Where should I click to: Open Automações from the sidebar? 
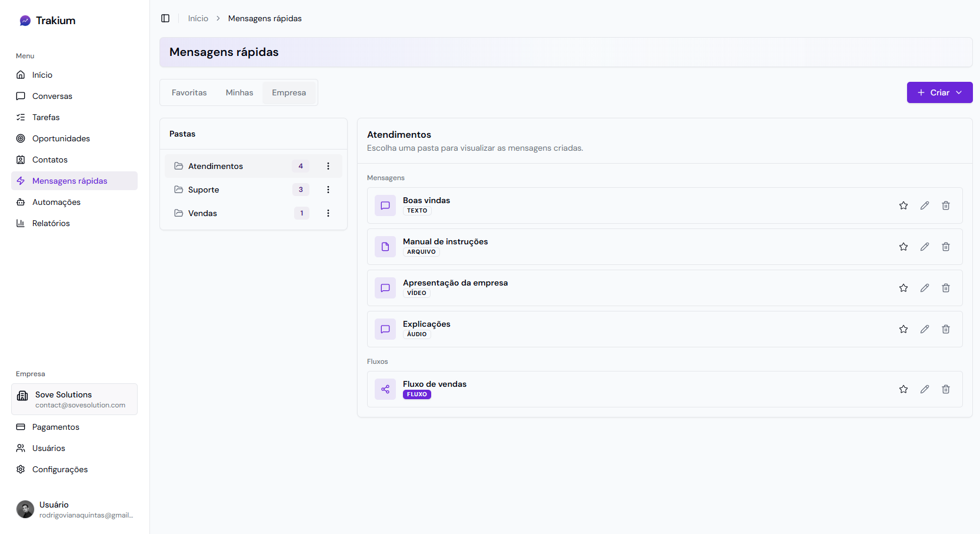point(56,202)
